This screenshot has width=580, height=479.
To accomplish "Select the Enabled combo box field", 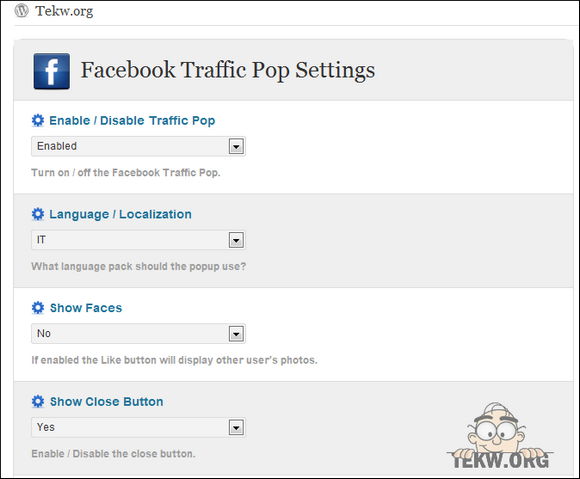I will point(138,146).
